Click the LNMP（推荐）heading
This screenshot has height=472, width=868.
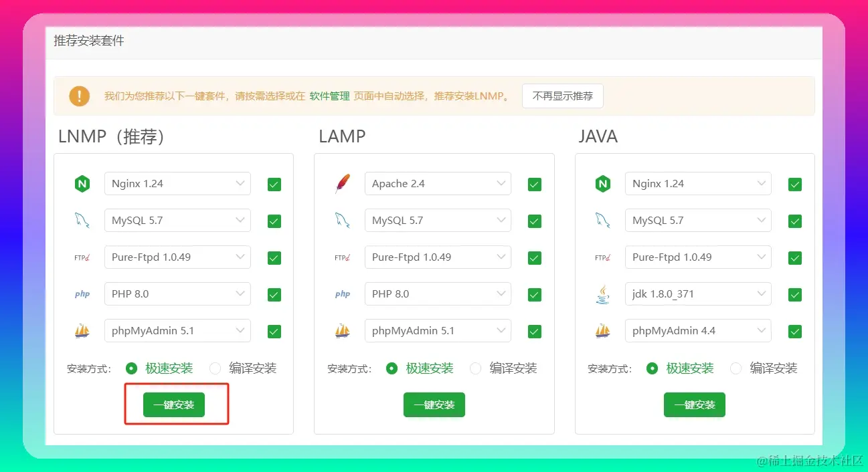[x=112, y=136]
